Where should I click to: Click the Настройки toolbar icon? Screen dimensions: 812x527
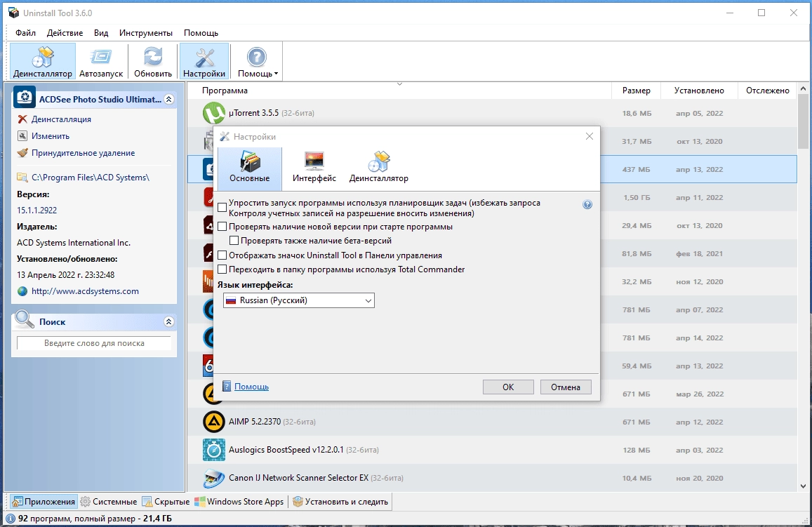point(204,61)
